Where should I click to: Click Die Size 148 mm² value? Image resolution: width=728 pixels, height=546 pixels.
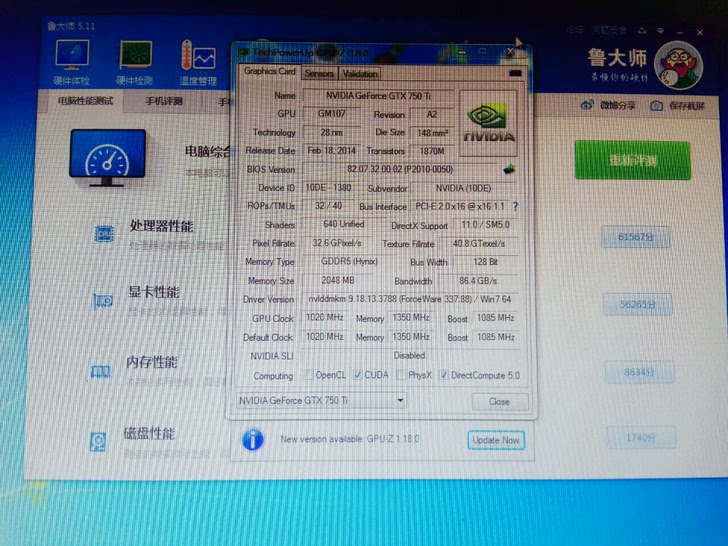point(432,133)
